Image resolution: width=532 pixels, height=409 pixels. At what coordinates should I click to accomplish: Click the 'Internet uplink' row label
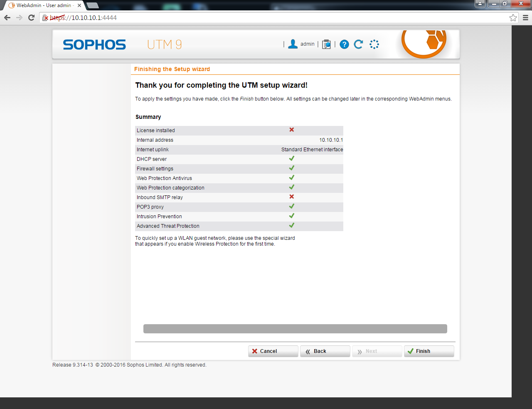[x=153, y=150]
